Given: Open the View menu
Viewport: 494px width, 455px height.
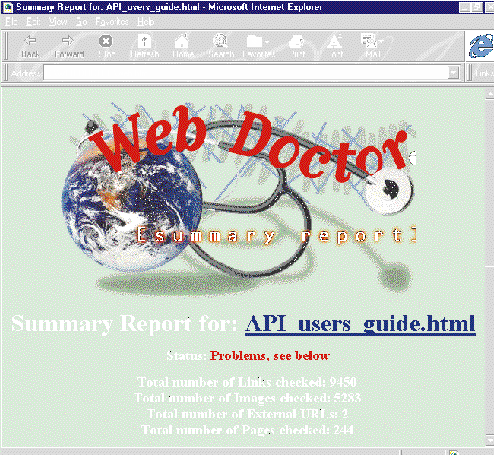Looking at the screenshot, I should (x=58, y=22).
